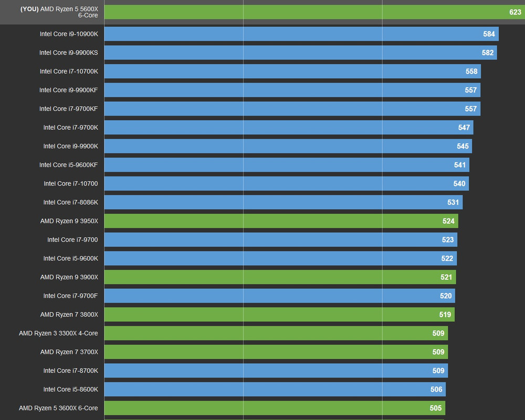Select the Intel Core i9-9900KF label
The width and height of the screenshot is (525, 420).
[69, 90]
